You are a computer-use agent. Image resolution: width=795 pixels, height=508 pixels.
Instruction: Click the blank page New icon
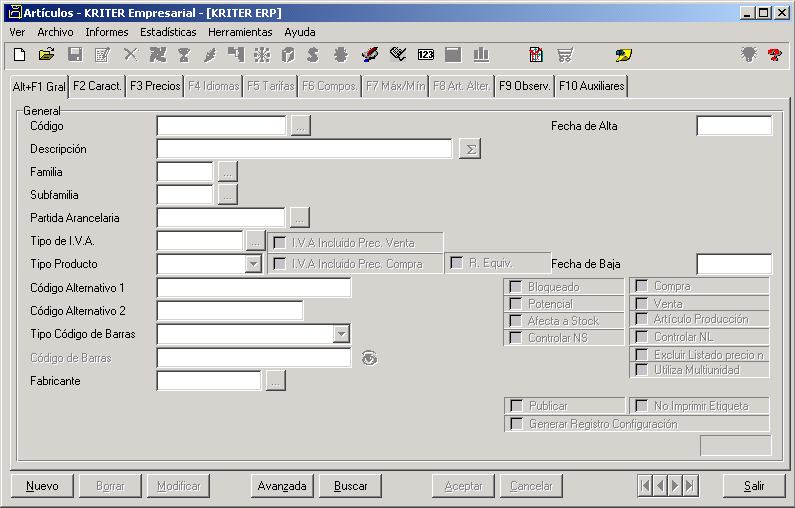[20, 54]
